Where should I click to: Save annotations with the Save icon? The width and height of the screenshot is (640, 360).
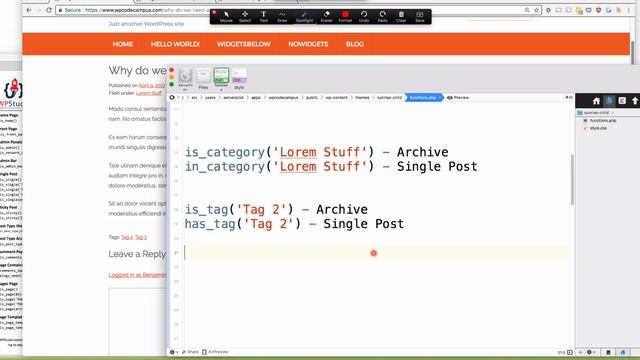click(420, 17)
